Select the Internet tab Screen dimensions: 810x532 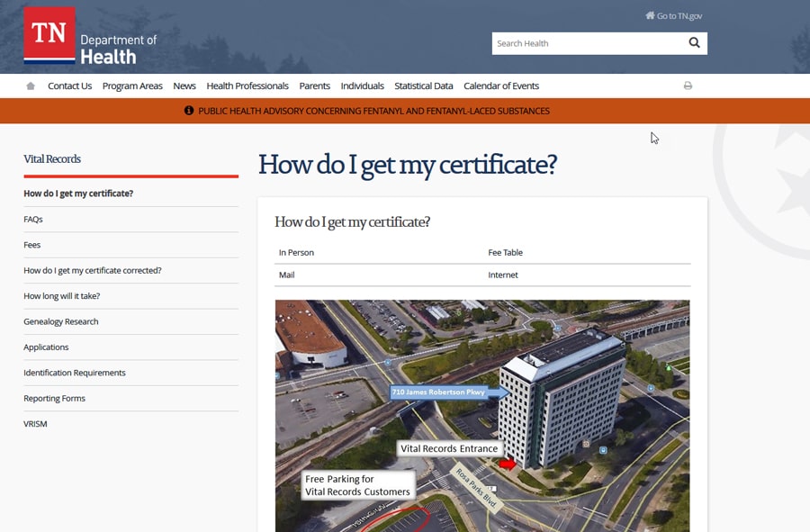503,275
